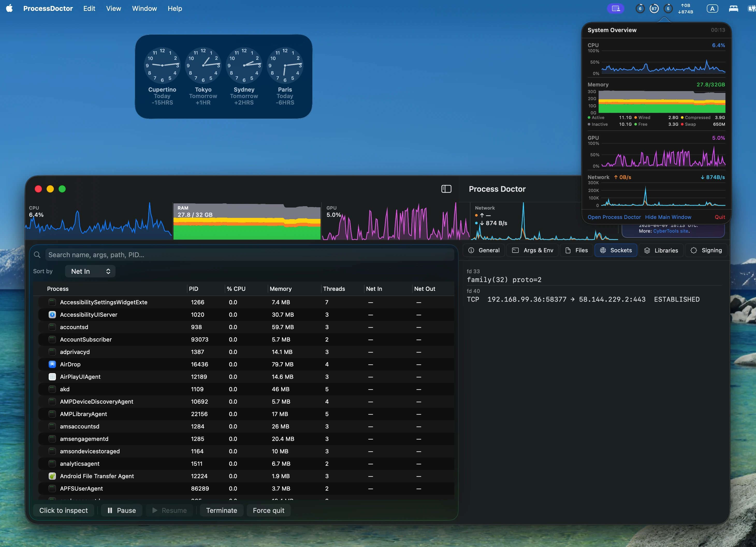Click the Tokyo clock in widget

[203, 66]
